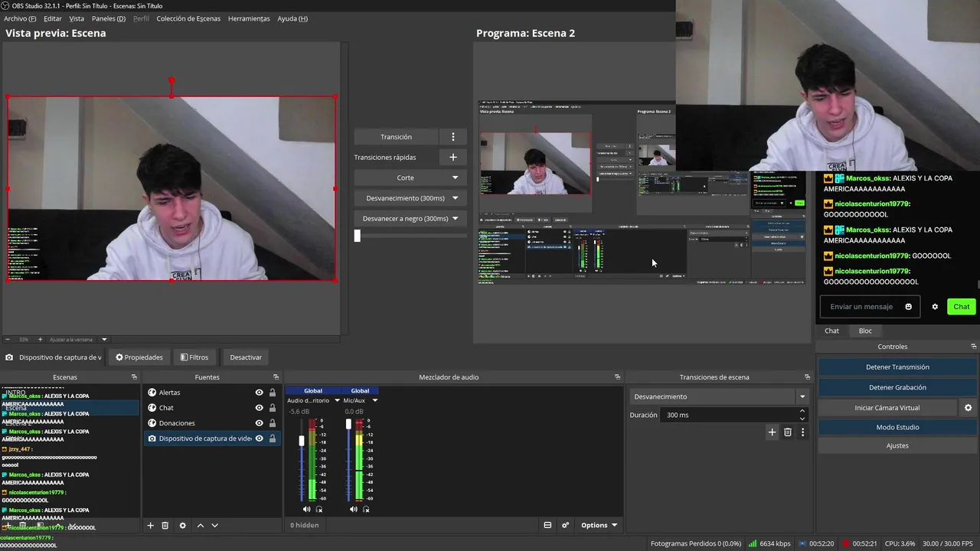
Task: Open scene transition options three-dots
Action: point(802,432)
